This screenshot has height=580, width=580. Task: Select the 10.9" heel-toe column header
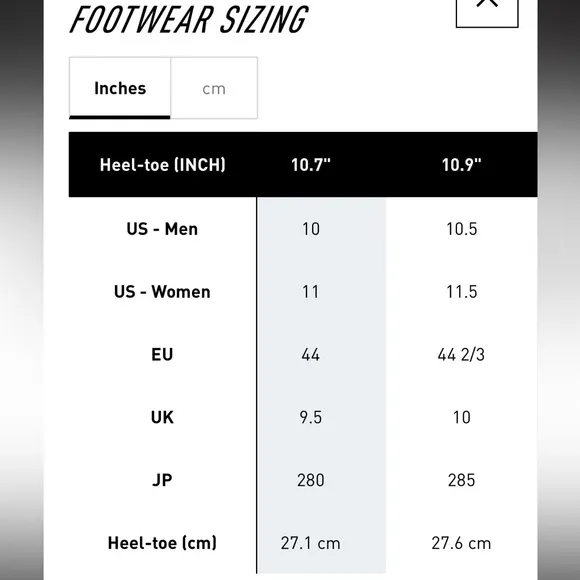click(x=462, y=165)
